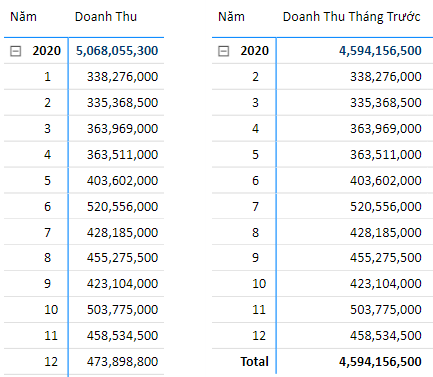Image resolution: width=433 pixels, height=377 pixels.
Task: Sort by Doanh Thu Tháng Trước column header
Action: point(352,17)
